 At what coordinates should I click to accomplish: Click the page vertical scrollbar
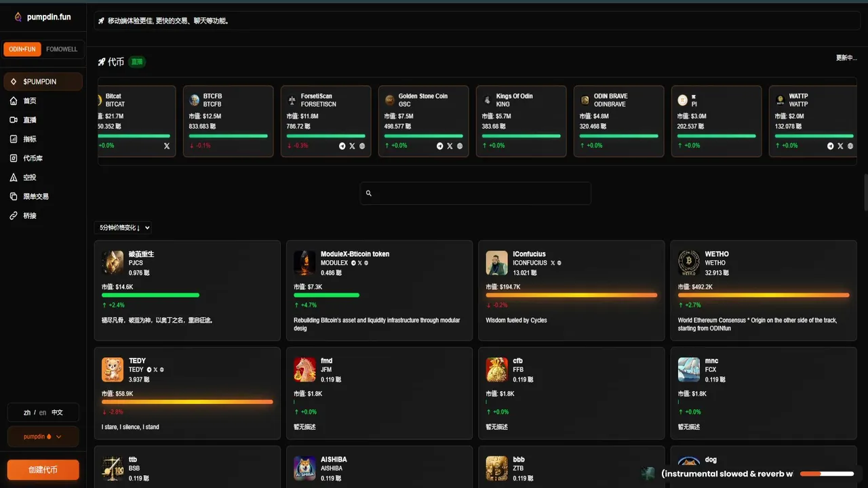pyautogui.click(x=865, y=192)
